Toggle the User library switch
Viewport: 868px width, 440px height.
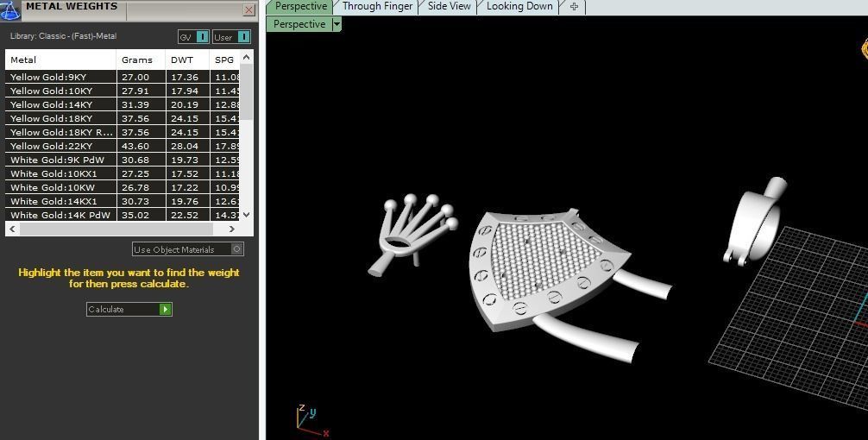232,37
